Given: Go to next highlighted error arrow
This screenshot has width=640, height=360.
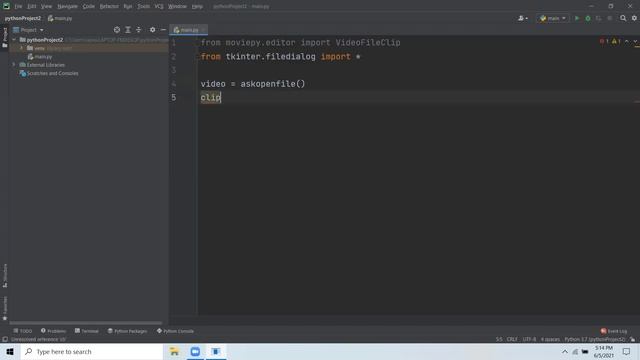Looking at the screenshot, I should point(636,41).
